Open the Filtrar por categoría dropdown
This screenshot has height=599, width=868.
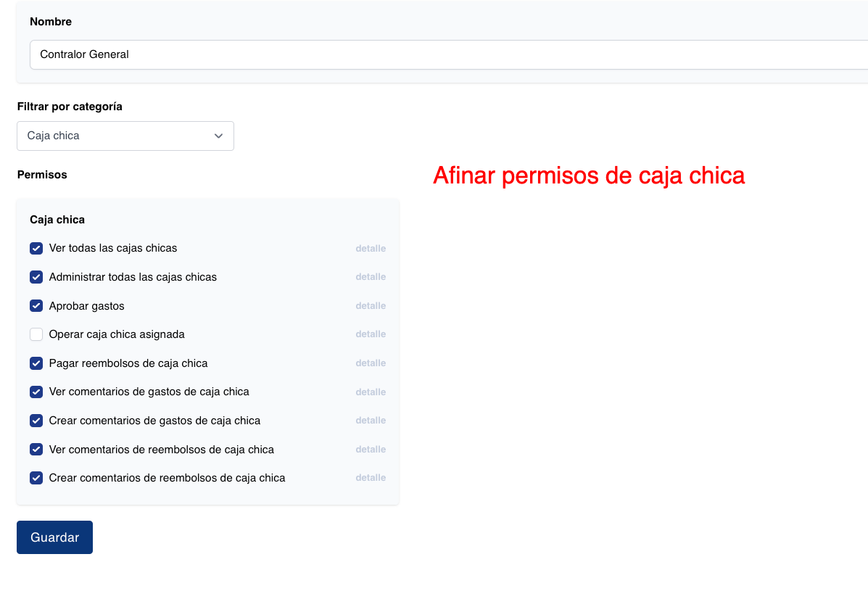coord(125,136)
